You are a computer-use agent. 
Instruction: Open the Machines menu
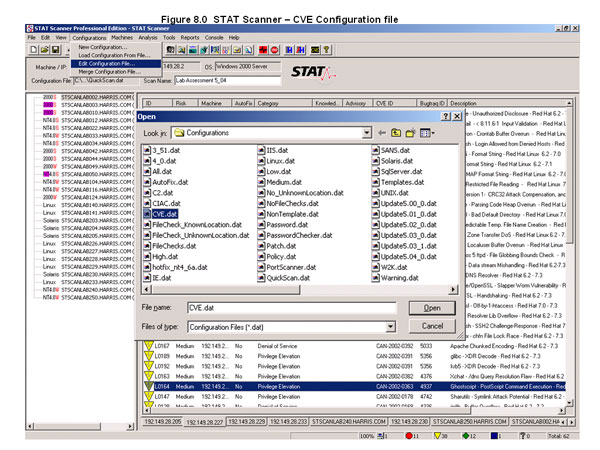tap(122, 38)
